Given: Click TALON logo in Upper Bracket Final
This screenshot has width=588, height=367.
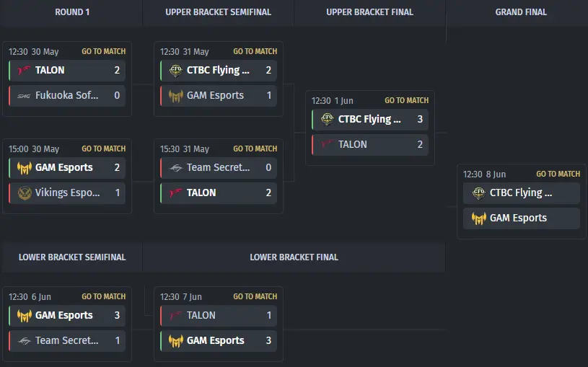Looking at the screenshot, I should [327, 144].
